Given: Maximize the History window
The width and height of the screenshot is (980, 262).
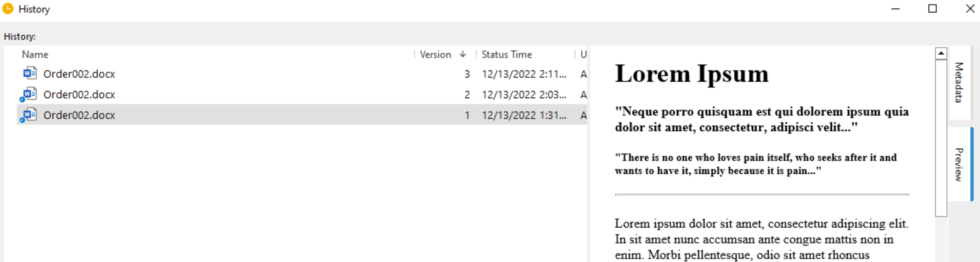Looking at the screenshot, I should (933, 8).
